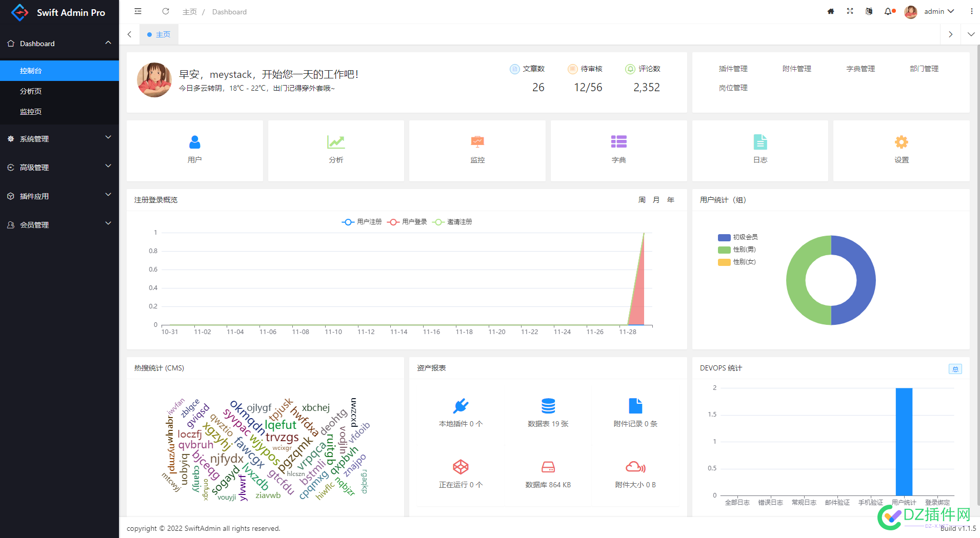
Task: Open the tab actions dropdown chevron
Action: 971,34
